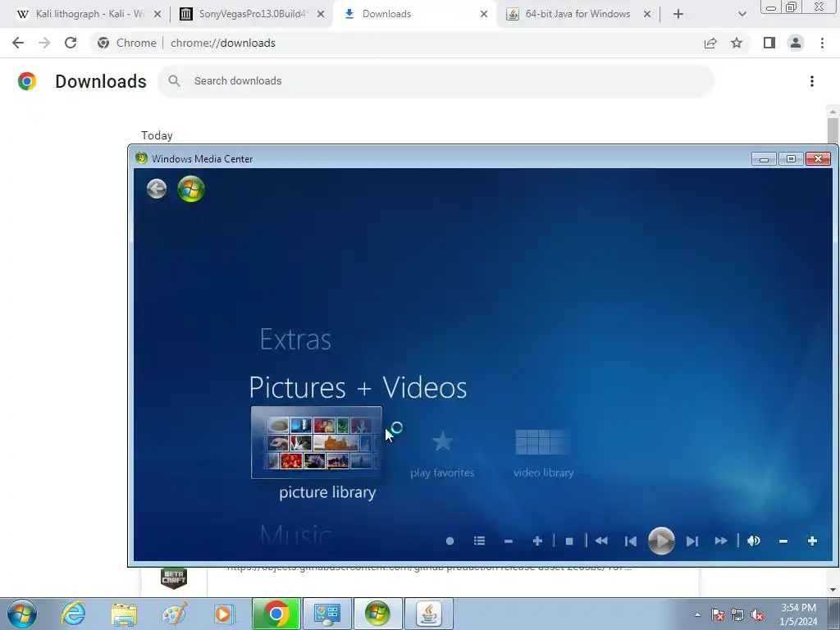Bookmark this page with star icon
840x630 pixels.
point(737,43)
